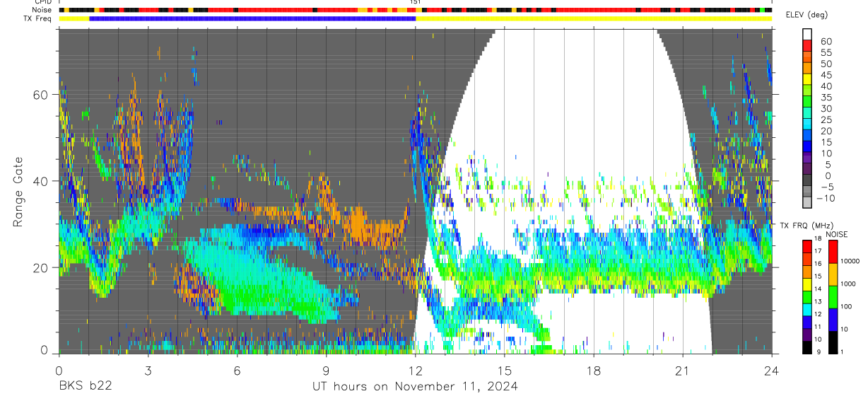The height and width of the screenshot is (401, 868).
Task: Click the 60 value on elevation colorbar
Action: point(826,41)
